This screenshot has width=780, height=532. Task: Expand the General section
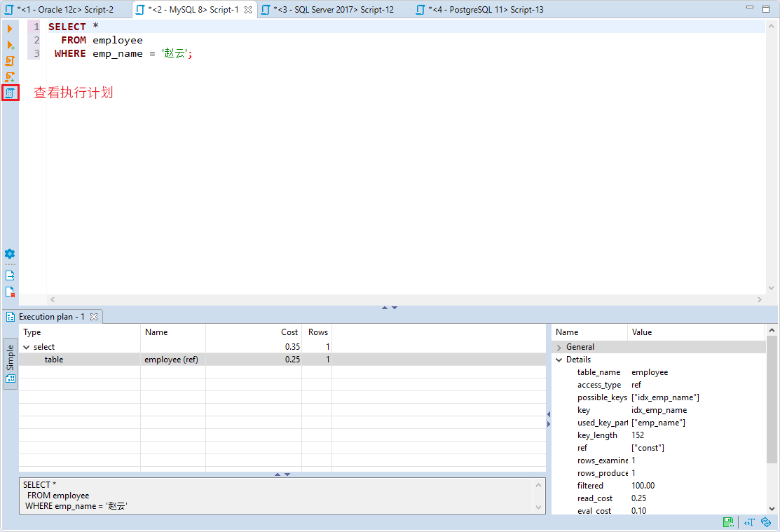click(559, 348)
